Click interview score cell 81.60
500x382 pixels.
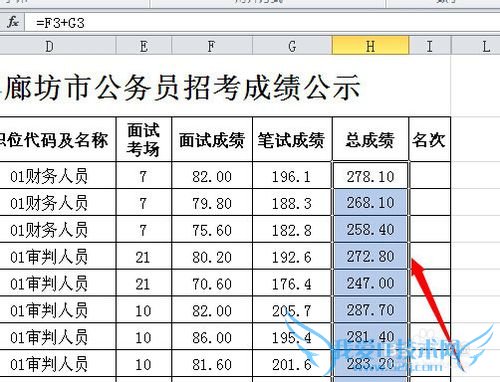click(x=212, y=364)
